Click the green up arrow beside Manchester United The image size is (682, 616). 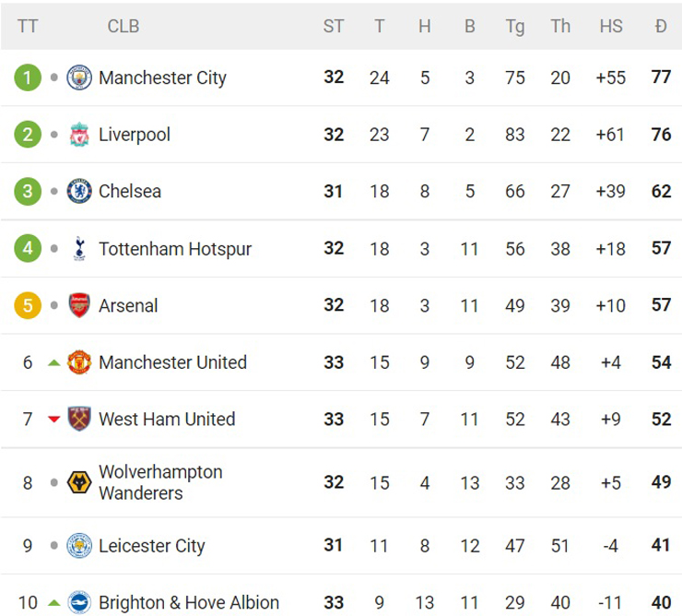click(54, 362)
